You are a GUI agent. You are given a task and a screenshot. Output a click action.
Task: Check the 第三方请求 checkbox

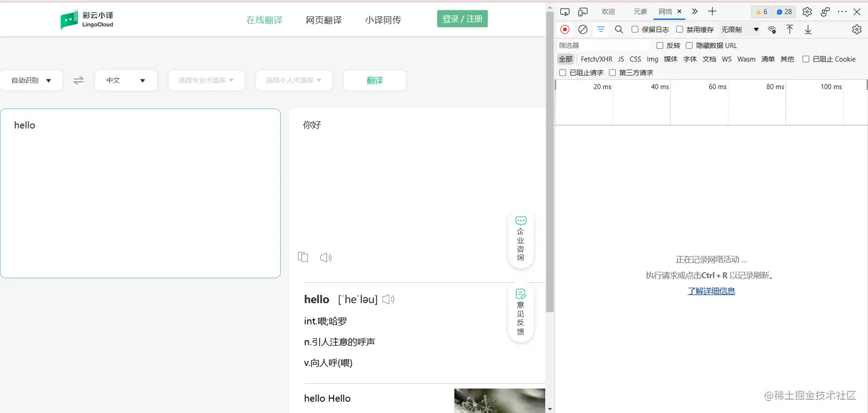(613, 73)
